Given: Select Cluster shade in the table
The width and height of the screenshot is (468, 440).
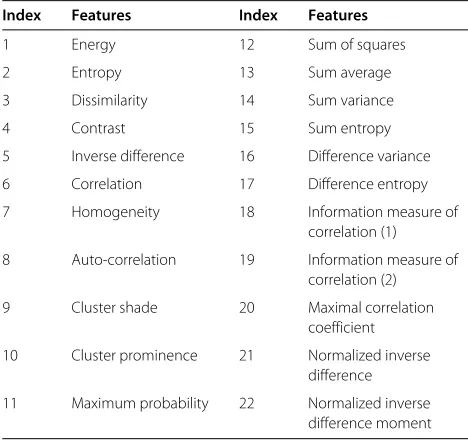Looking at the screenshot, I should coord(114,307).
